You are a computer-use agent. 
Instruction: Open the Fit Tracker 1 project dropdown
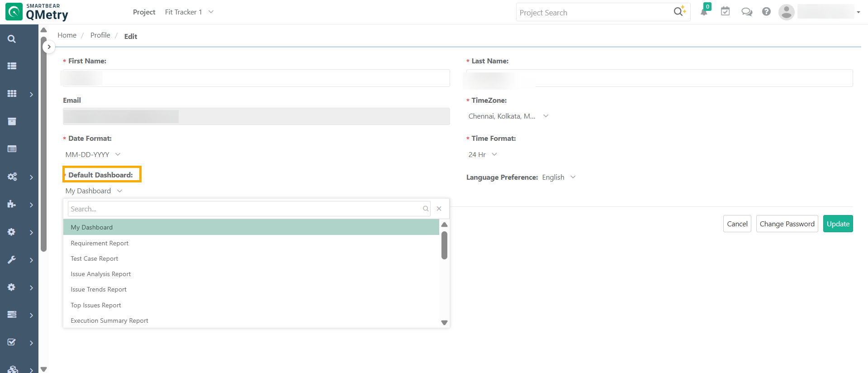pos(189,12)
